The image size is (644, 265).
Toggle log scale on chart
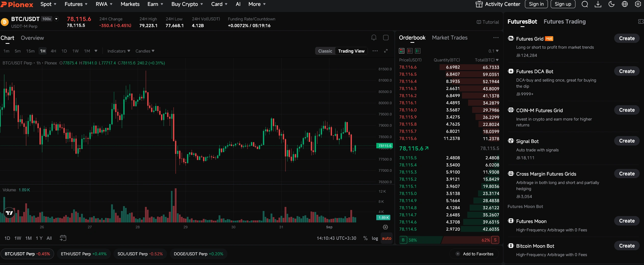(375, 238)
